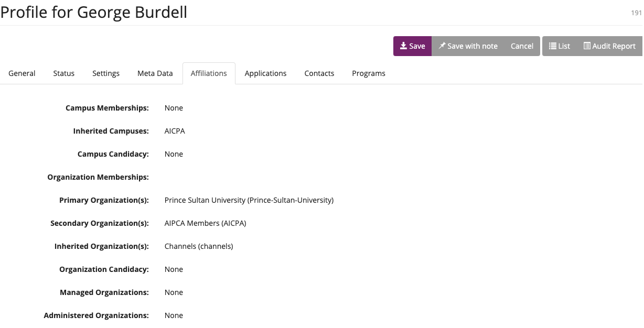Click the Save button with download icon
This screenshot has height=328, width=644.
pyautogui.click(x=412, y=46)
